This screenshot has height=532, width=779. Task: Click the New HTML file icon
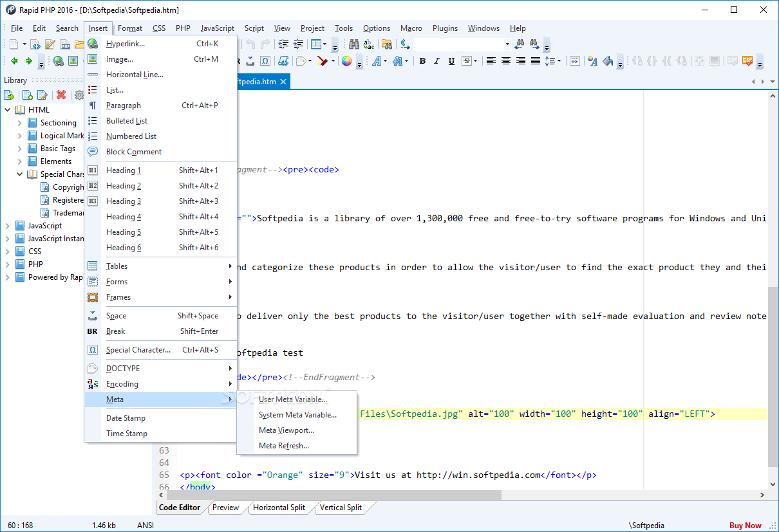click(37, 44)
